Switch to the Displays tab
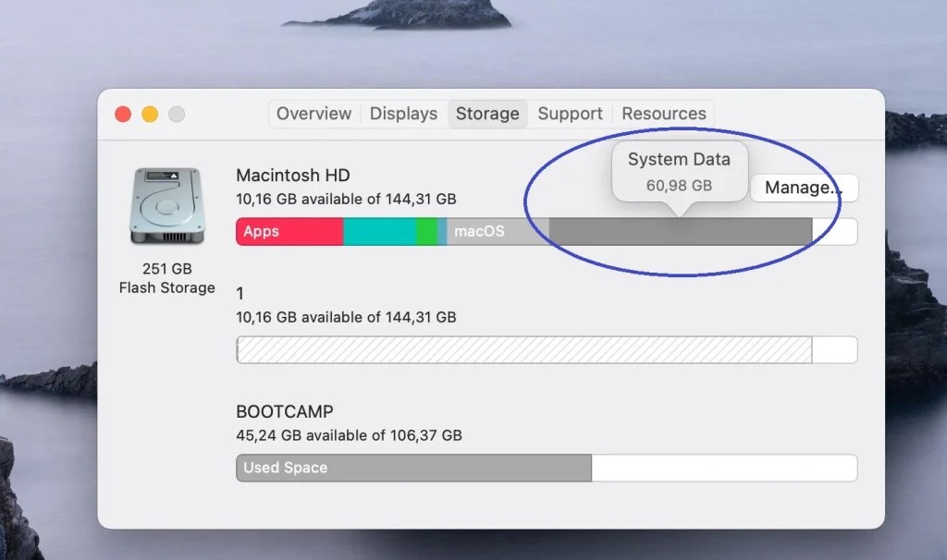 402,114
